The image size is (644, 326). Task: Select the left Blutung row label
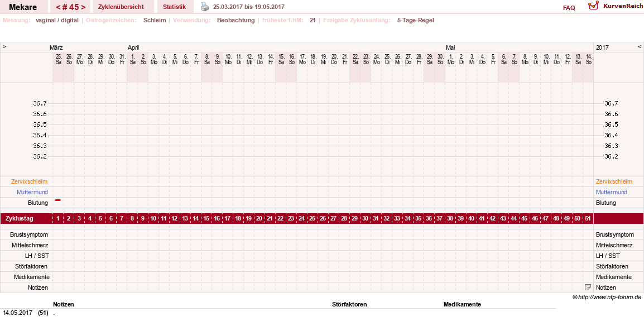pyautogui.click(x=38, y=203)
